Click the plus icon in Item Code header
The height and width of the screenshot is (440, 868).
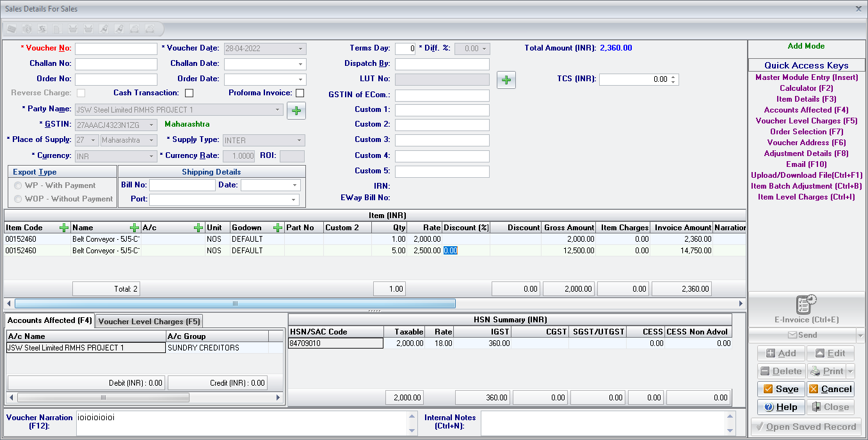[64, 228]
